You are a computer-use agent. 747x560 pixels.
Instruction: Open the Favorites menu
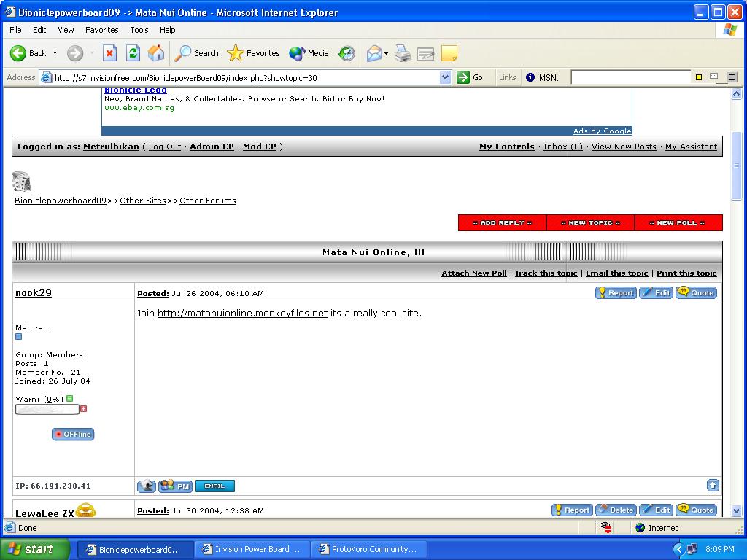[x=101, y=30]
